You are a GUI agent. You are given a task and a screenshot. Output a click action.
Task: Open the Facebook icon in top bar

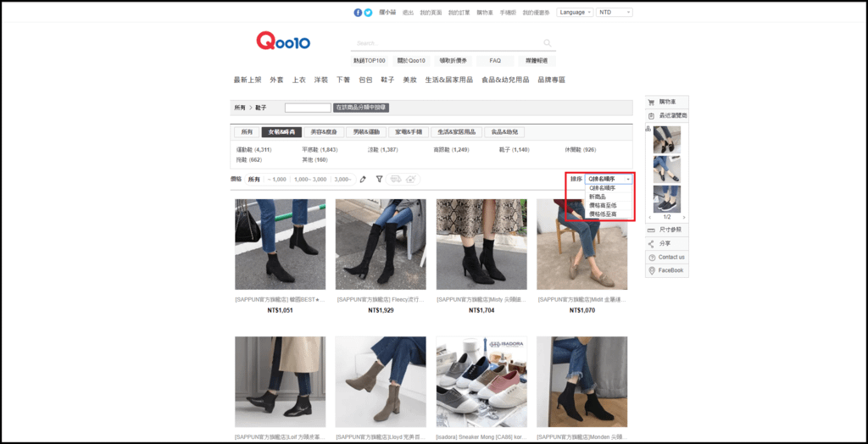tap(358, 12)
